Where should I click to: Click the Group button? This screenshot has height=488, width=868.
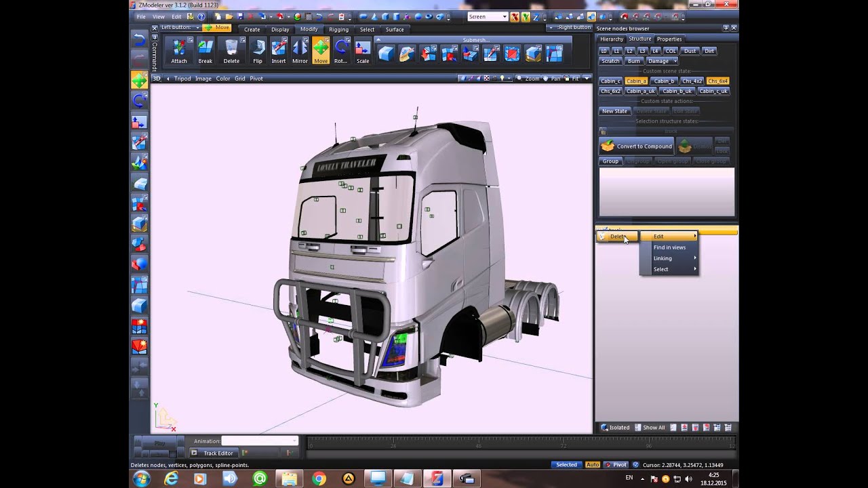610,161
